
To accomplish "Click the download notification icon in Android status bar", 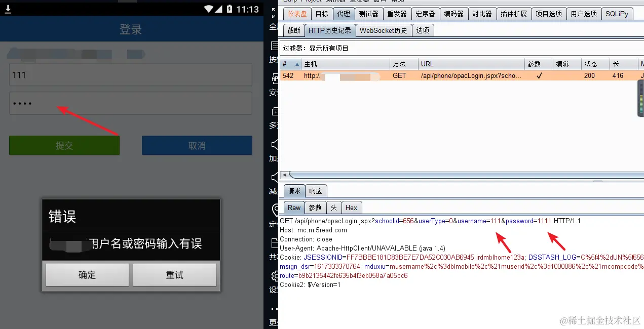I will coord(8,8).
